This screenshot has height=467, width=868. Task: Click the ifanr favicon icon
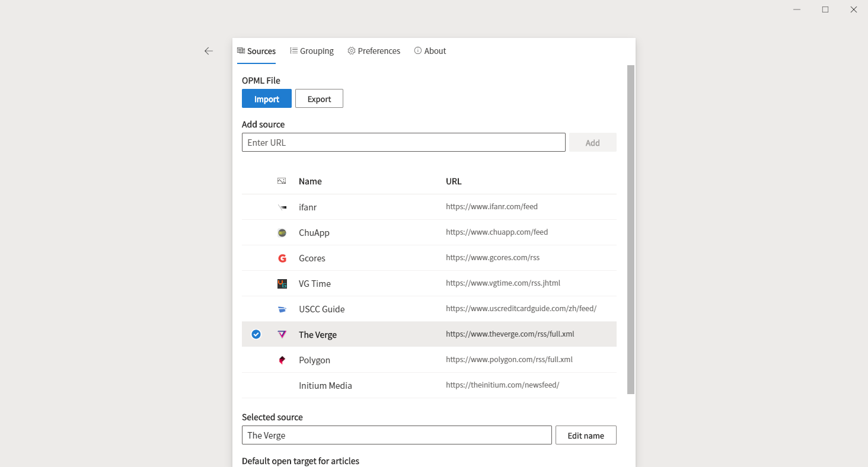[282, 207]
